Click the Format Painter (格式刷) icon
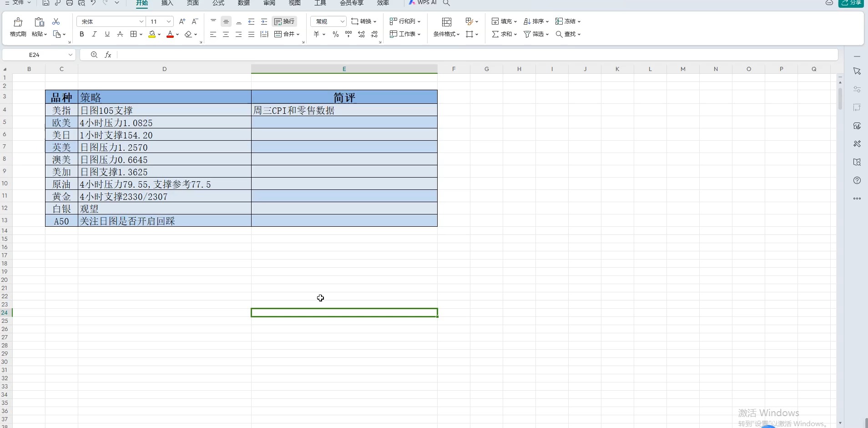The width and height of the screenshot is (868, 428). [18, 22]
